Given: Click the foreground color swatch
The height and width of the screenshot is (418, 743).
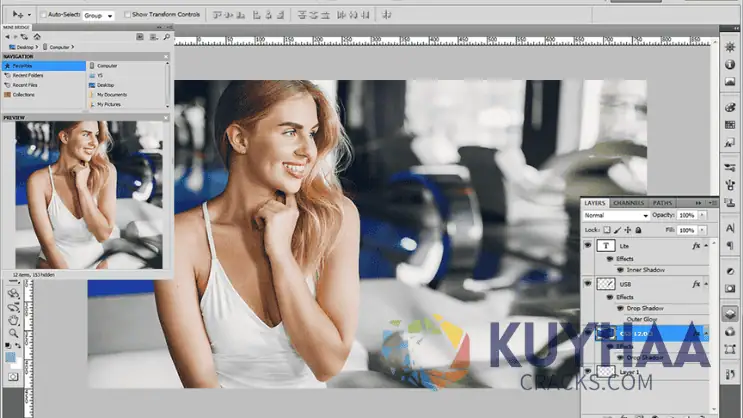Looking at the screenshot, I should pyautogui.click(x=11, y=355).
